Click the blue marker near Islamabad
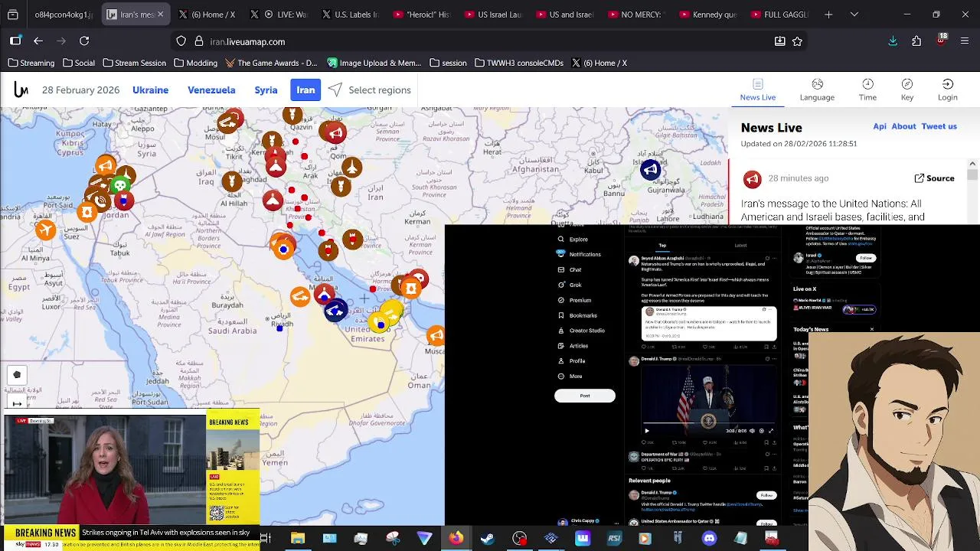The width and height of the screenshot is (980, 551). 650,170
